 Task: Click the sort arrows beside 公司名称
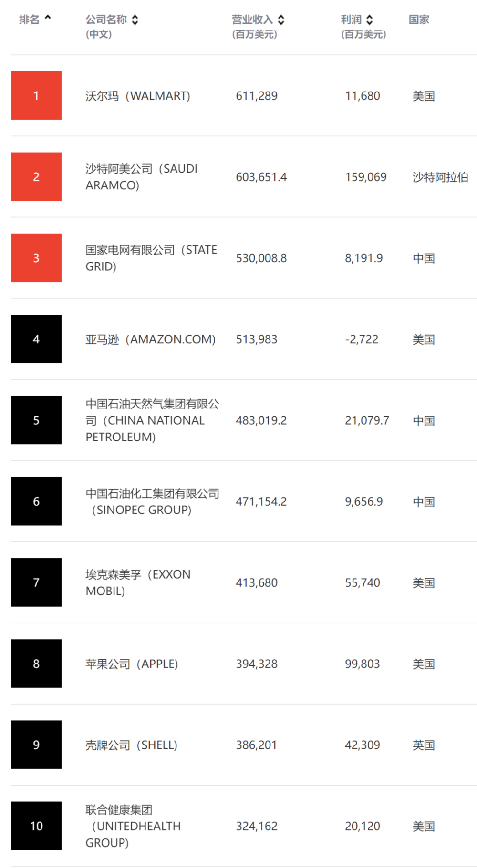(135, 20)
